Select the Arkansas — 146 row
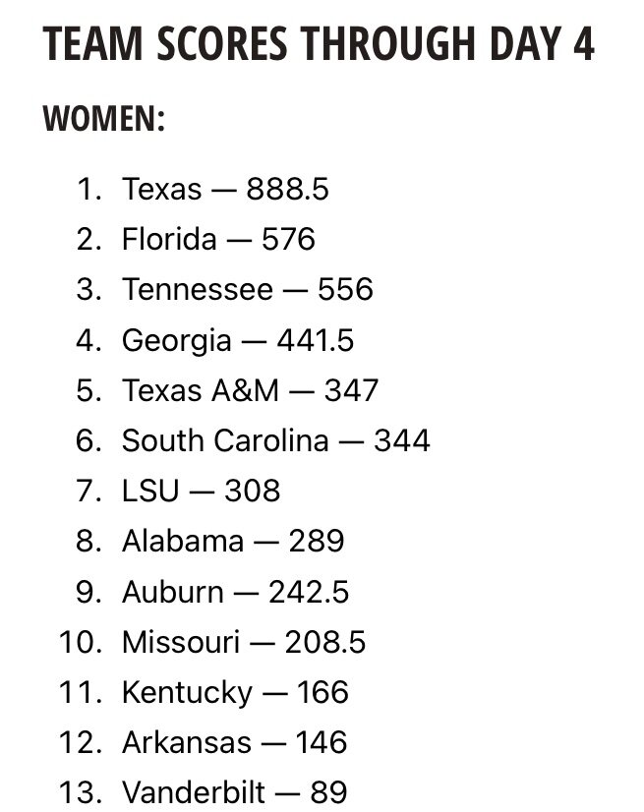The height and width of the screenshot is (812, 644). coord(235,742)
